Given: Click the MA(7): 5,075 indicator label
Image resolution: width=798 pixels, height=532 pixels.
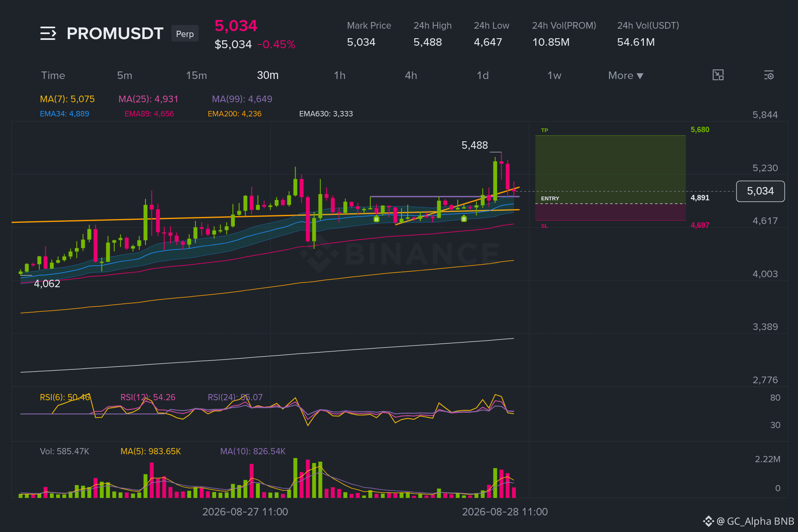Looking at the screenshot, I should point(67,99).
